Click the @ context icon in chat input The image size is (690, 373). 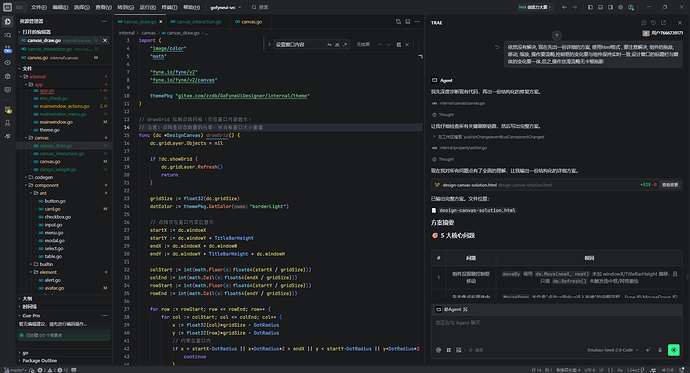click(439, 350)
